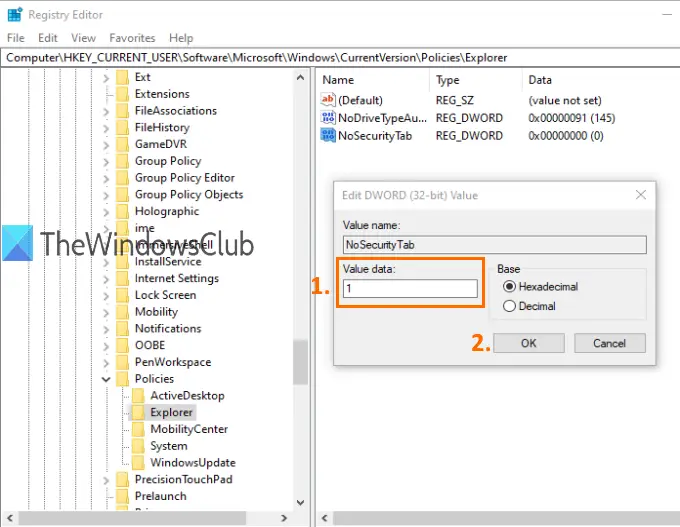680x527 pixels.
Task: Click the values pane scroll left arrow
Action: [324, 518]
